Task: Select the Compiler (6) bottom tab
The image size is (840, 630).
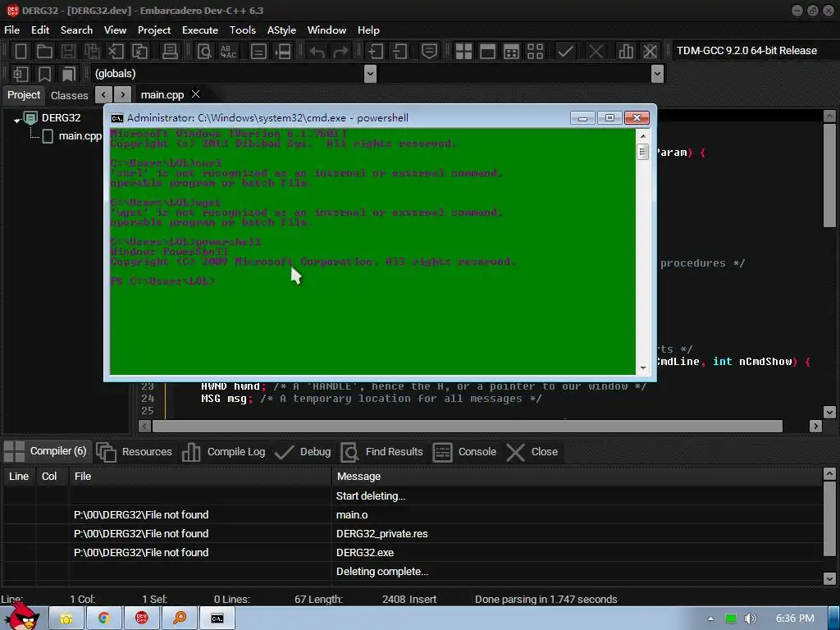Action: coord(46,451)
